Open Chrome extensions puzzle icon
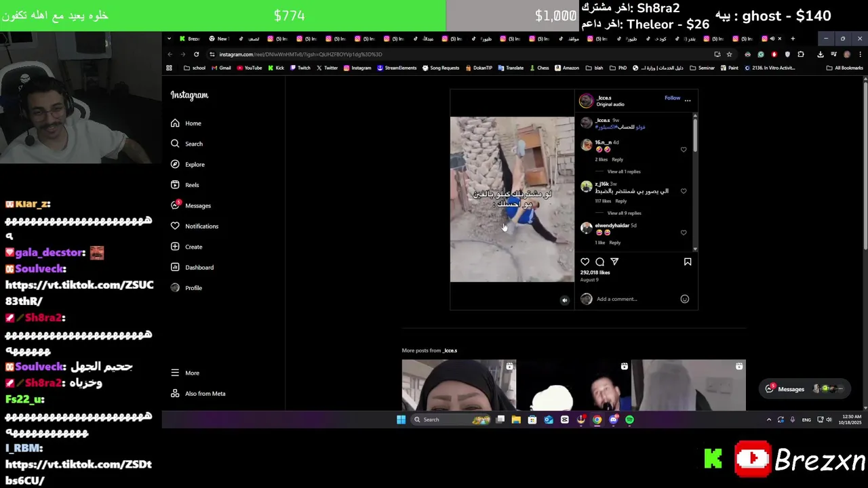This screenshot has height=488, width=868. click(x=801, y=54)
